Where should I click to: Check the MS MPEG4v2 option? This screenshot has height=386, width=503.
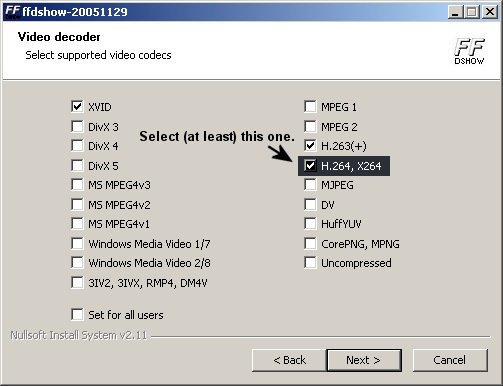pos(77,204)
